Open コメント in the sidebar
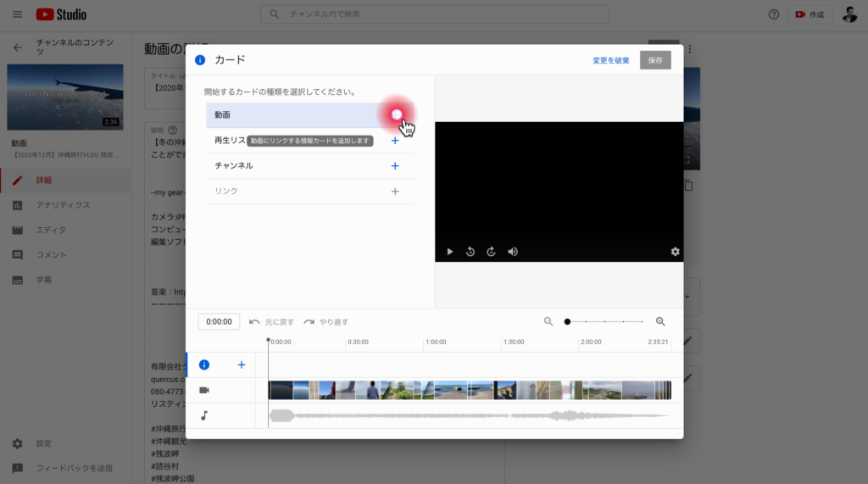The height and width of the screenshot is (484, 868). (65, 255)
